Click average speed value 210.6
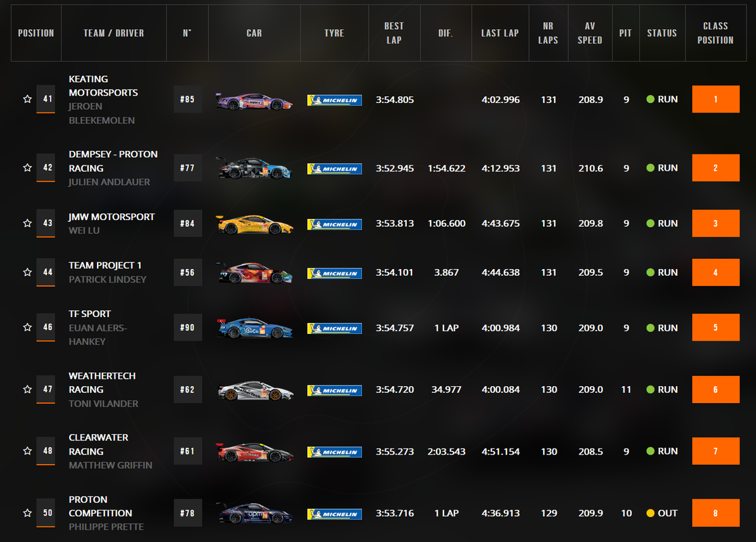 (x=591, y=168)
